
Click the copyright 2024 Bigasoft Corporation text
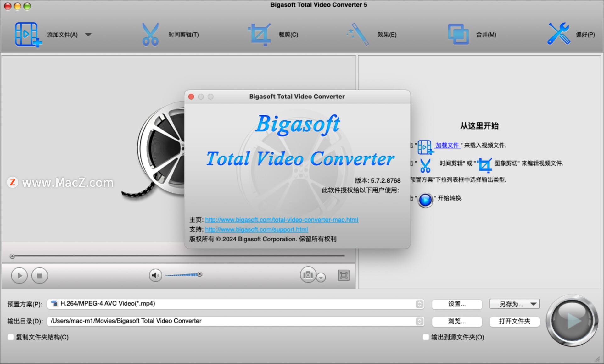263,239
